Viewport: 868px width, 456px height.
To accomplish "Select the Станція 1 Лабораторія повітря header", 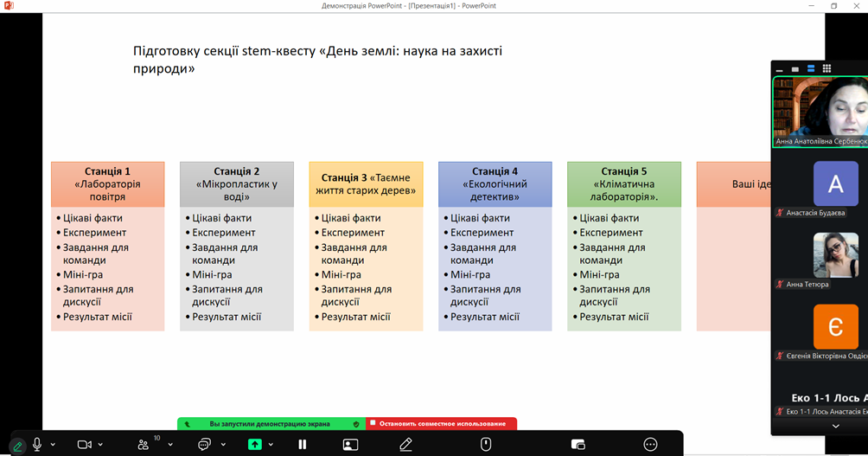I will tap(107, 184).
